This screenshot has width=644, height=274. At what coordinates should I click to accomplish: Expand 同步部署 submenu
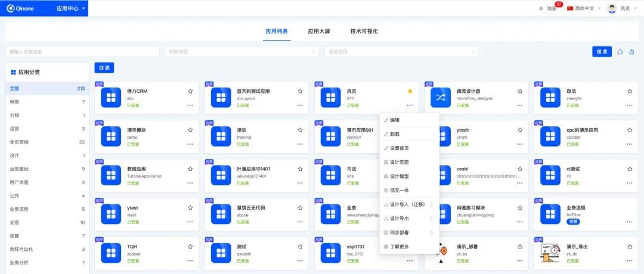coord(409,232)
